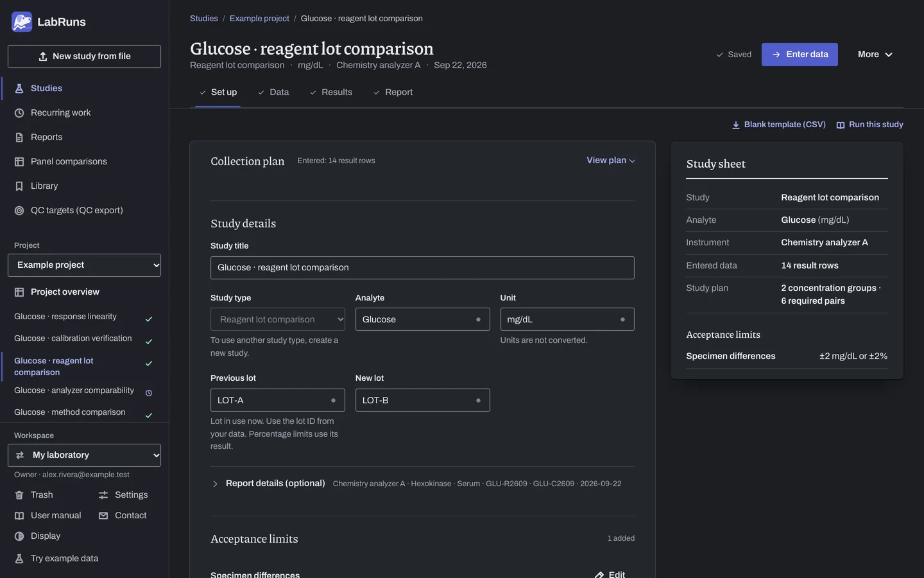
Task: Click Run this study
Action: tap(870, 125)
